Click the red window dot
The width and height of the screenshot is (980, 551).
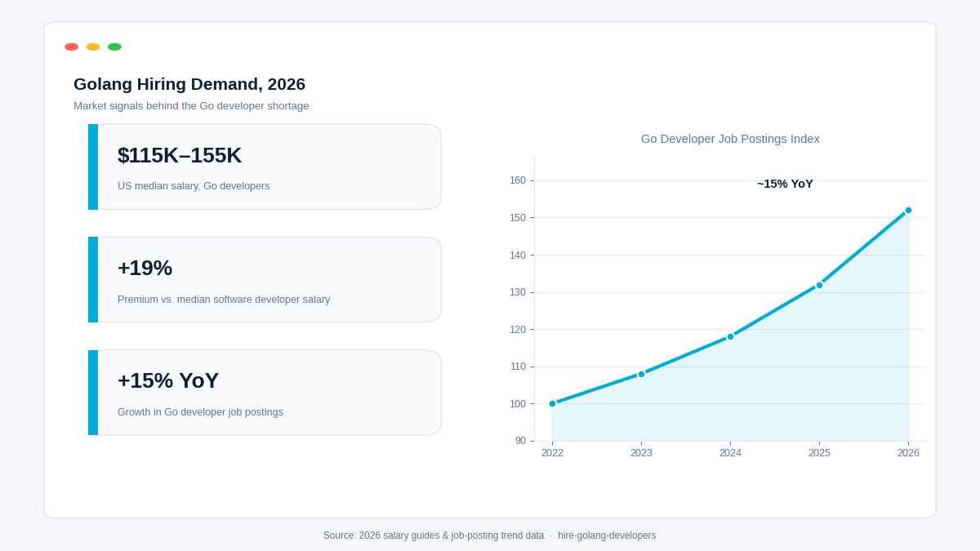pyautogui.click(x=72, y=47)
